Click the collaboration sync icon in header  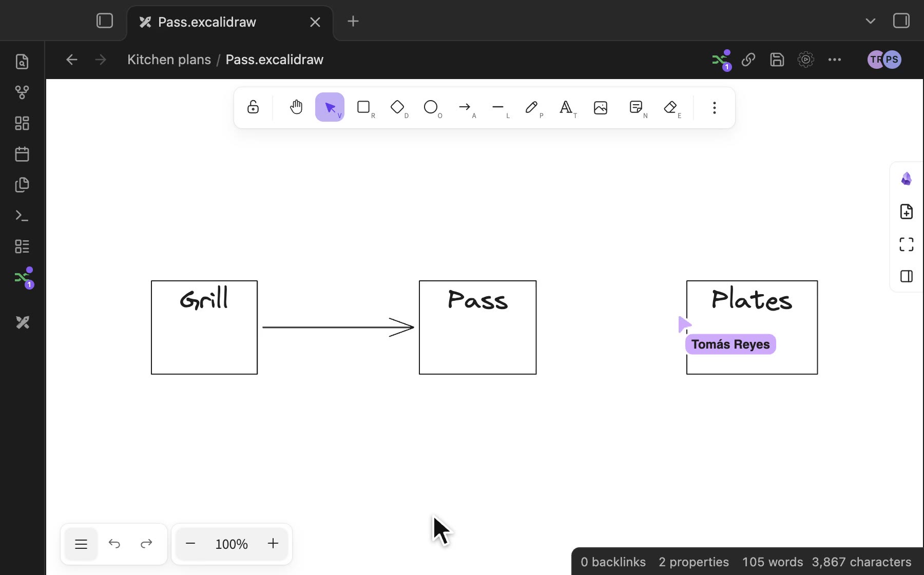point(721,60)
